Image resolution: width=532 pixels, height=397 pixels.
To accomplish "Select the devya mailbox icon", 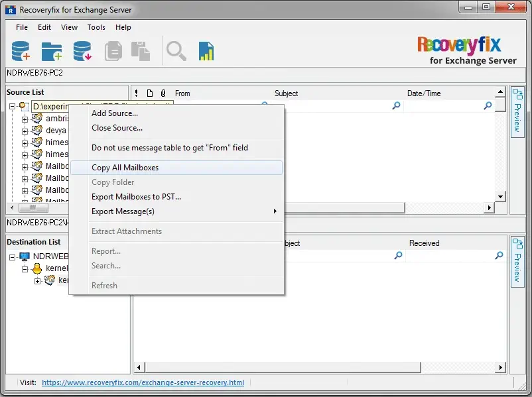I will 37,130.
